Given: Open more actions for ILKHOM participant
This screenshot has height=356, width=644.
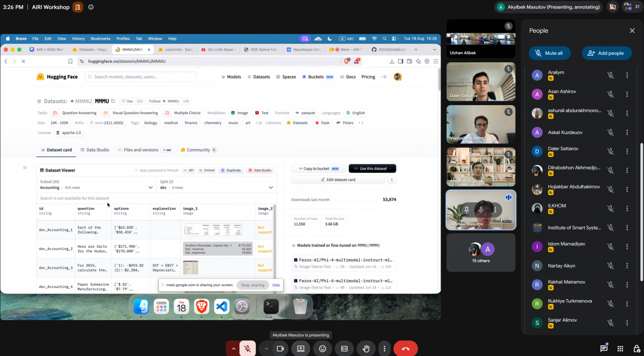Looking at the screenshot, I should pos(627,208).
